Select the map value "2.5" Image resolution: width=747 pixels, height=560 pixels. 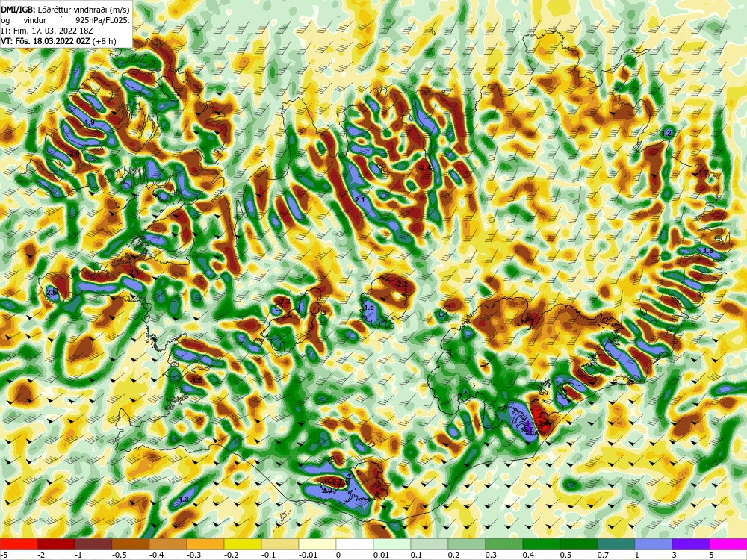click(52, 291)
